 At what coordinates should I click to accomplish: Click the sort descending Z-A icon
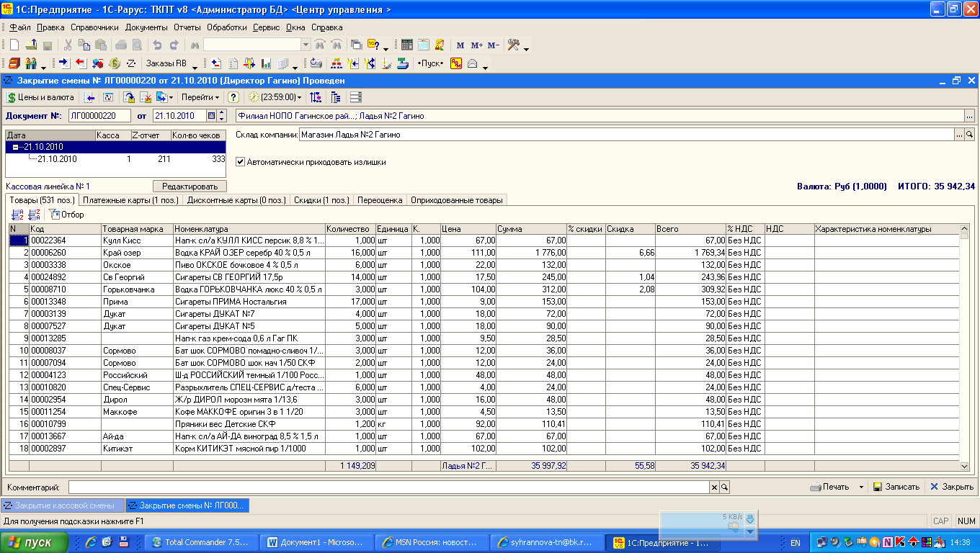pyautogui.click(x=34, y=214)
